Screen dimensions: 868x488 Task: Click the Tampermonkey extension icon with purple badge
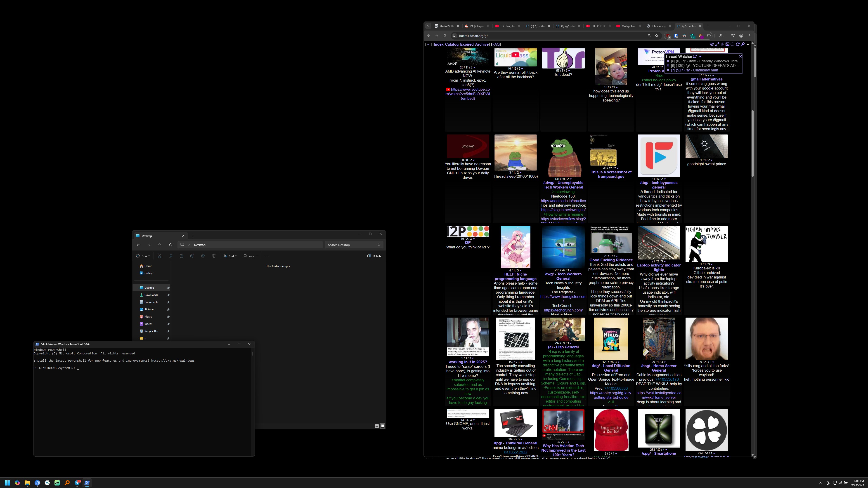click(x=700, y=36)
